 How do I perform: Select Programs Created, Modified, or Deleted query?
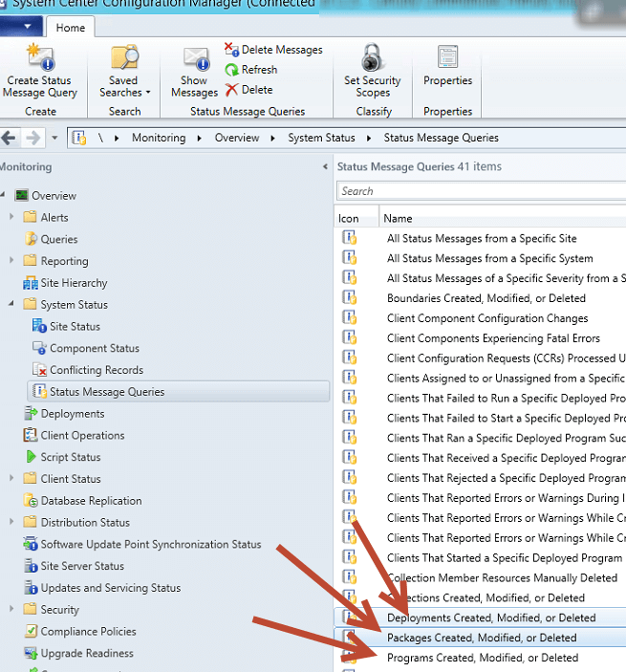[x=483, y=658]
